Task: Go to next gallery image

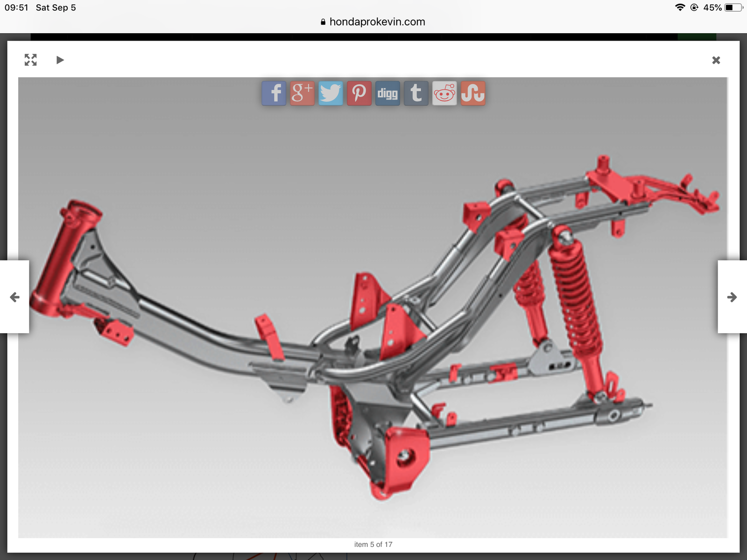Action: coord(732,297)
